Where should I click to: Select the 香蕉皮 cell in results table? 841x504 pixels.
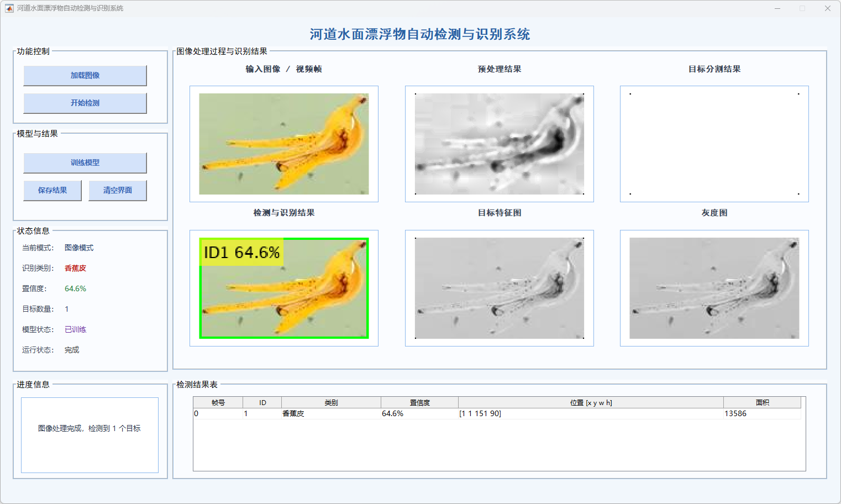click(x=293, y=414)
